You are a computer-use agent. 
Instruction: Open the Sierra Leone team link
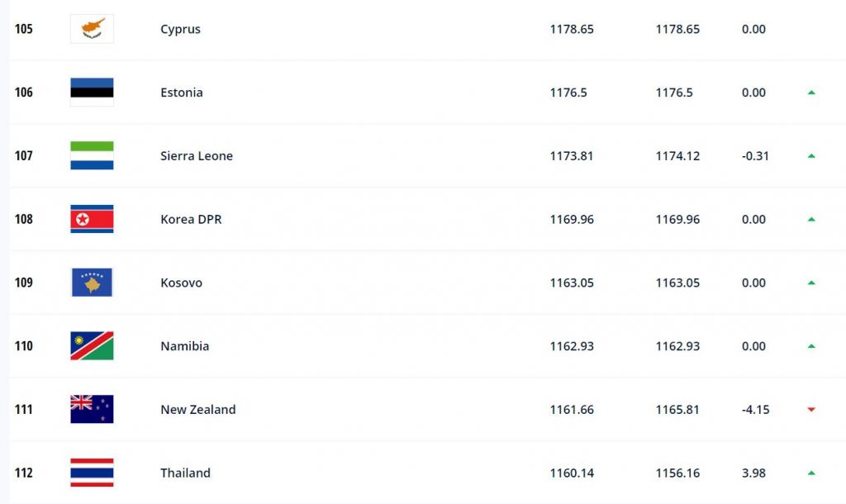197,156
